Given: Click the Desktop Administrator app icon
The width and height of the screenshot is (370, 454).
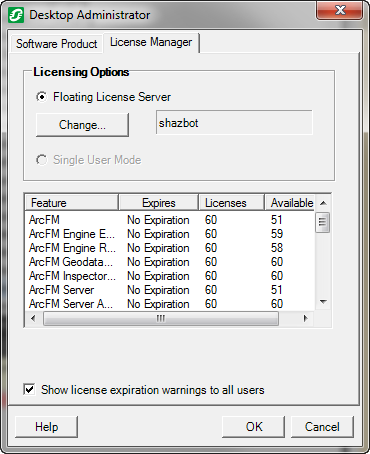Looking at the screenshot, I should 16,15.
